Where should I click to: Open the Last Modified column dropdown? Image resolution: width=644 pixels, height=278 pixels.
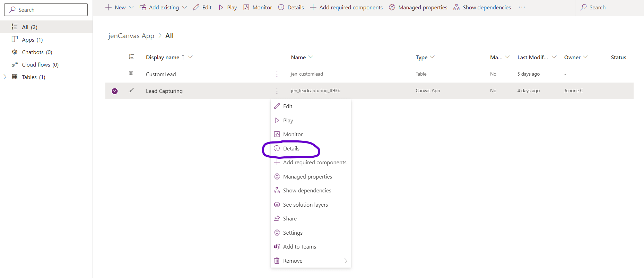[554, 57]
